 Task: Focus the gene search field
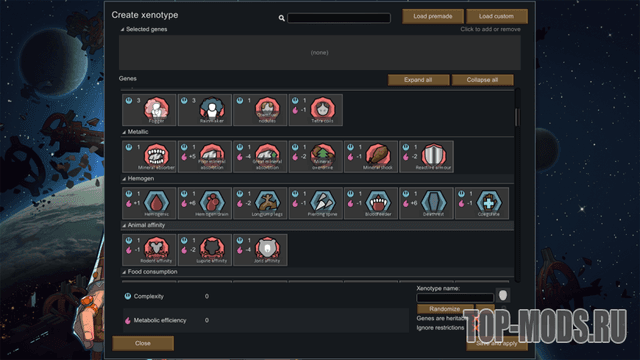[x=339, y=18]
